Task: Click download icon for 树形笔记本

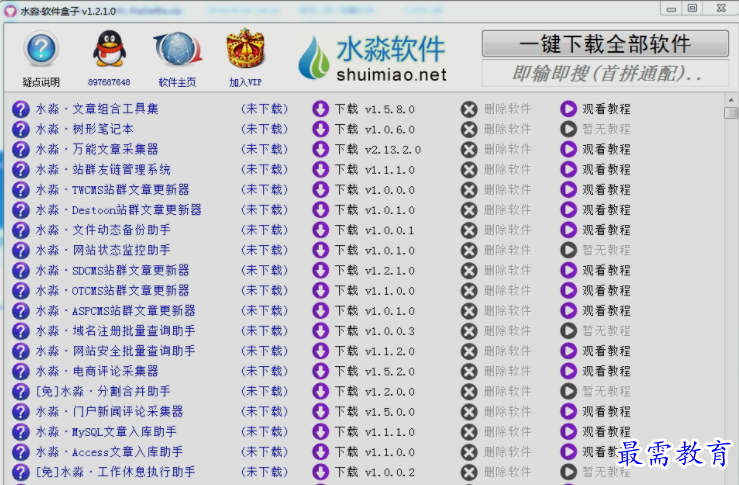Action: (320, 129)
